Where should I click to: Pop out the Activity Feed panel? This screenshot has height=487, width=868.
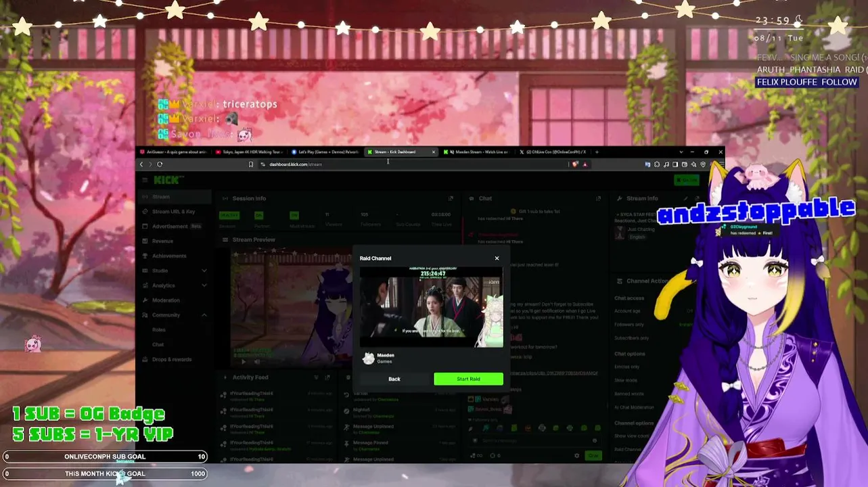click(x=327, y=377)
